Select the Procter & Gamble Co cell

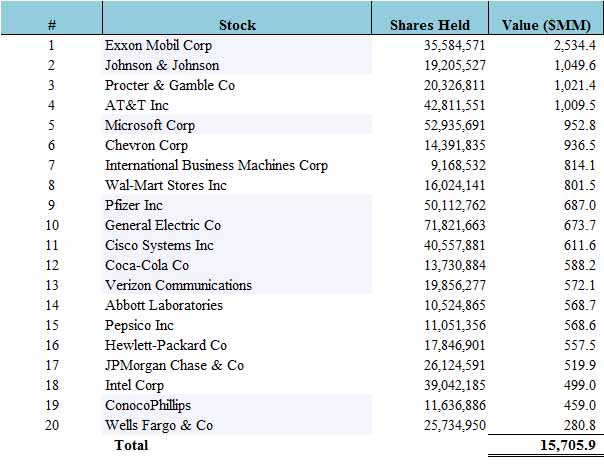tap(170, 85)
